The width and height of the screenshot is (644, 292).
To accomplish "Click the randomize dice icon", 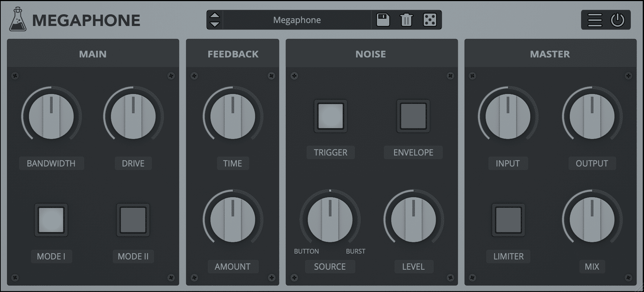I will pyautogui.click(x=430, y=20).
